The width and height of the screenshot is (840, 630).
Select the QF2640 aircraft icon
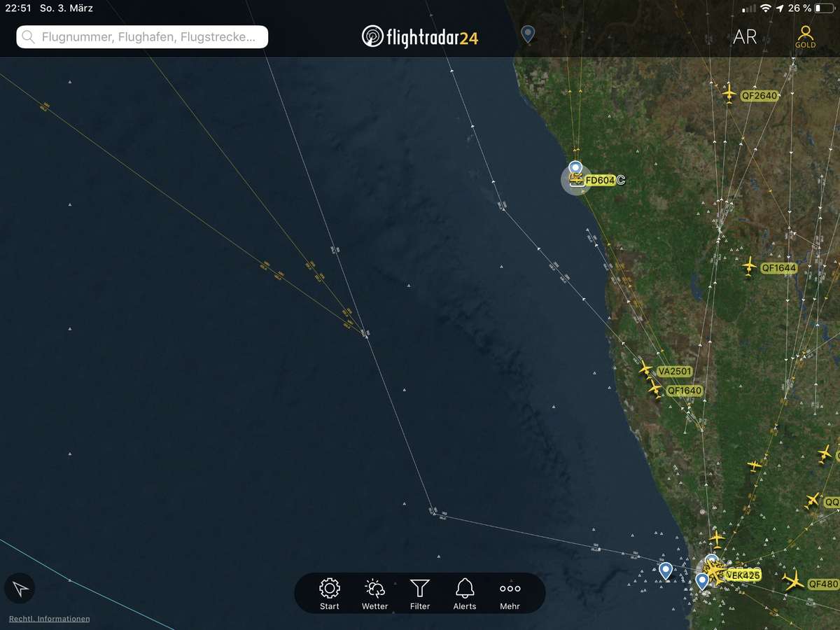[729, 92]
